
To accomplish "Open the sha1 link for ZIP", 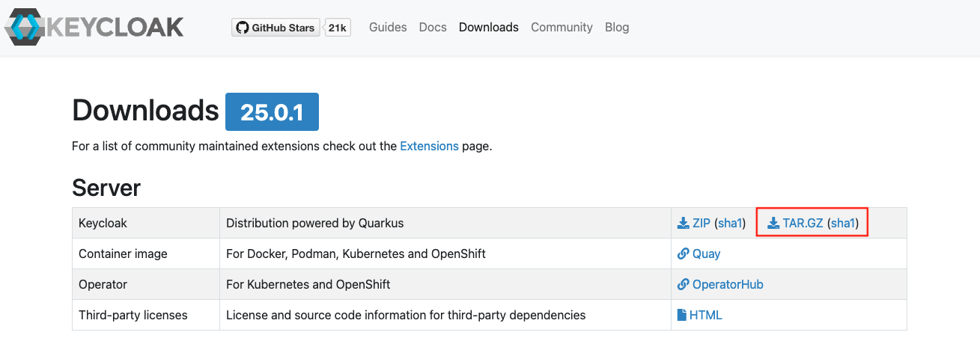I will [x=730, y=223].
